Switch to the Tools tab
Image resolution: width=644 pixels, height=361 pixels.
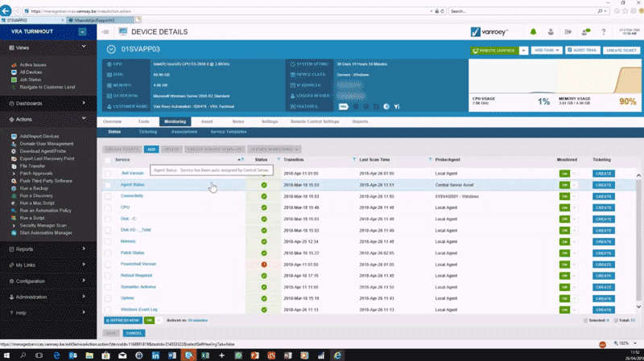tap(144, 121)
